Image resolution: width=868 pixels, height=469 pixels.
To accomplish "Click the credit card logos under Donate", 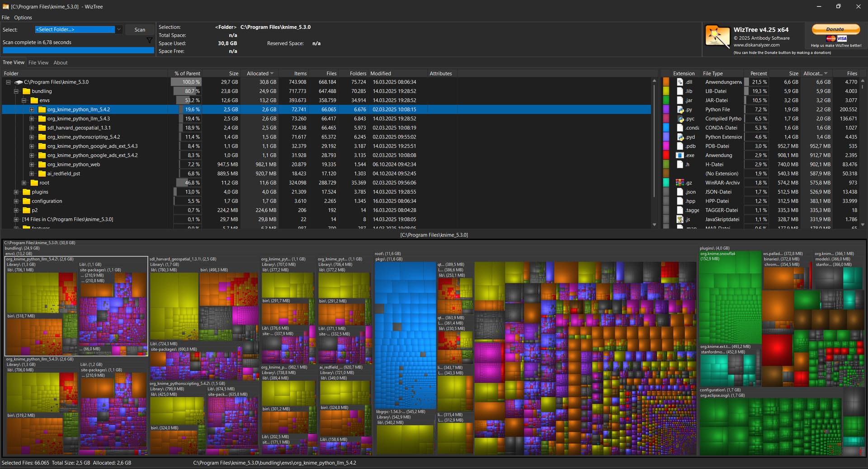I will coord(836,38).
